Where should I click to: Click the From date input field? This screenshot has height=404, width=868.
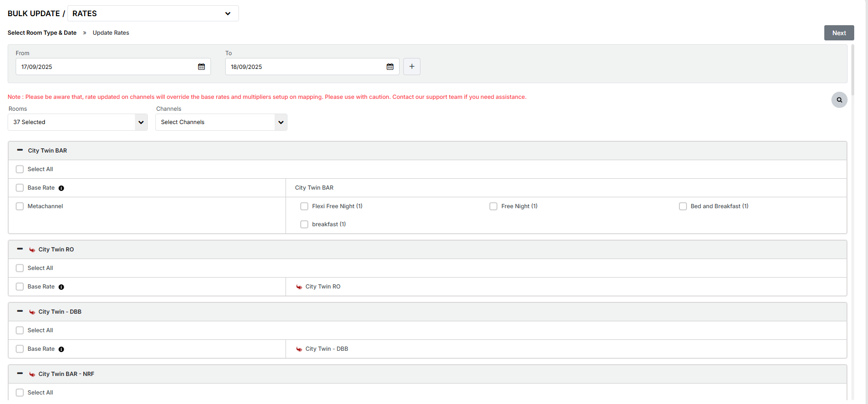(x=105, y=67)
